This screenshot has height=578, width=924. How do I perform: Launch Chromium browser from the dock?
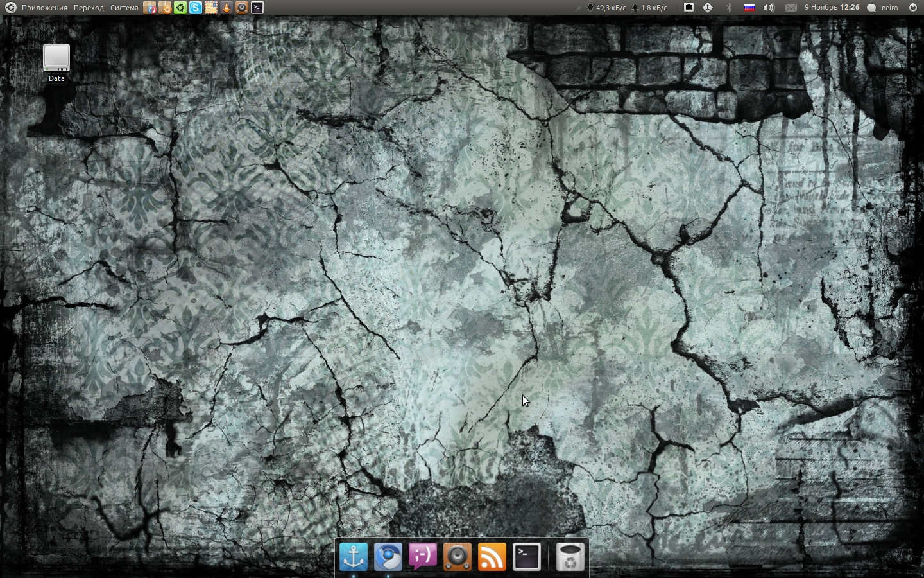(388, 556)
